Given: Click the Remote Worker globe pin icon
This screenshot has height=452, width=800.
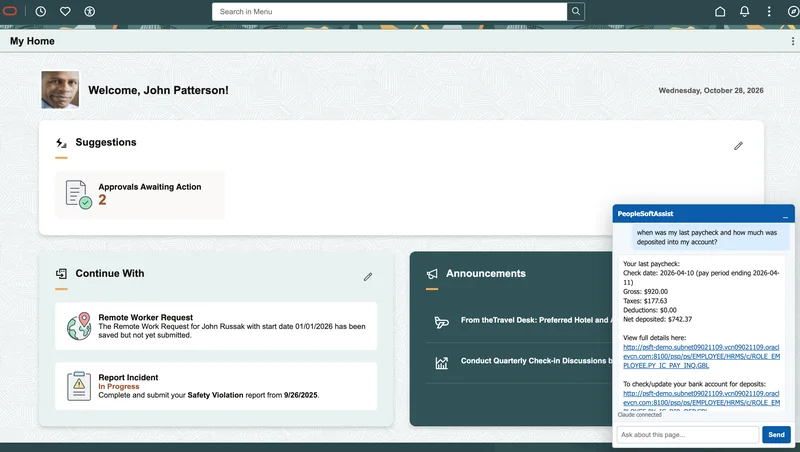Looking at the screenshot, I should pos(79,327).
